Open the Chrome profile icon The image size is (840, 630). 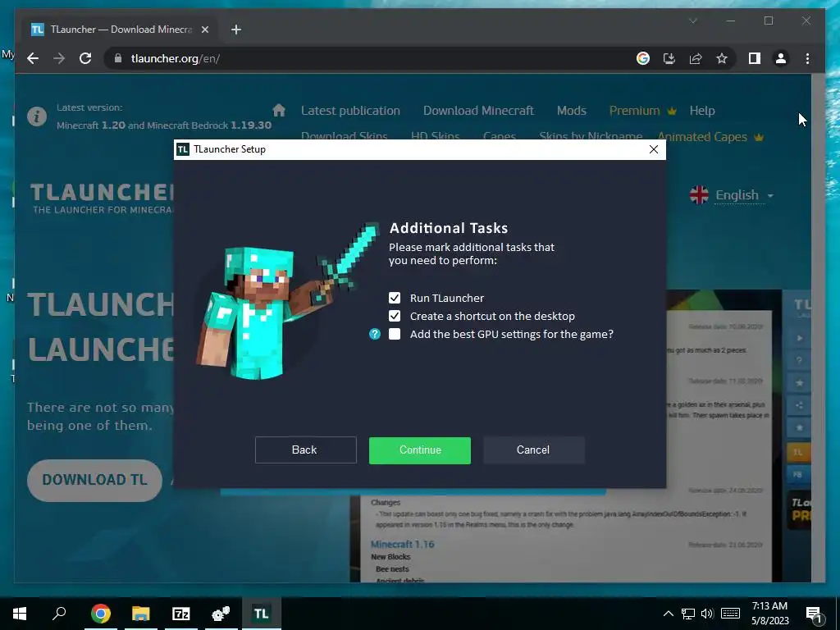[781, 58]
